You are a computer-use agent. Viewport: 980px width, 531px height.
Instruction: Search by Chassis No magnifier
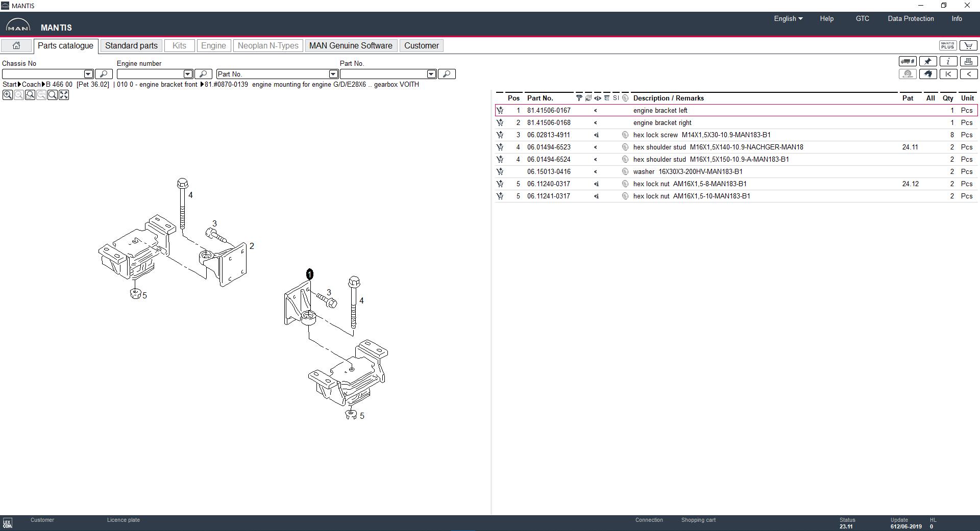click(x=104, y=74)
